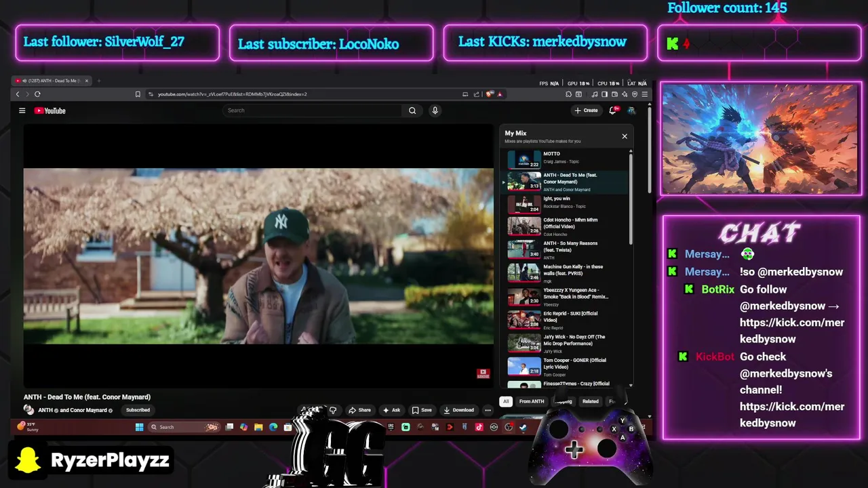Click the Naruto versus Sasuke artwork panel

(x=759, y=139)
